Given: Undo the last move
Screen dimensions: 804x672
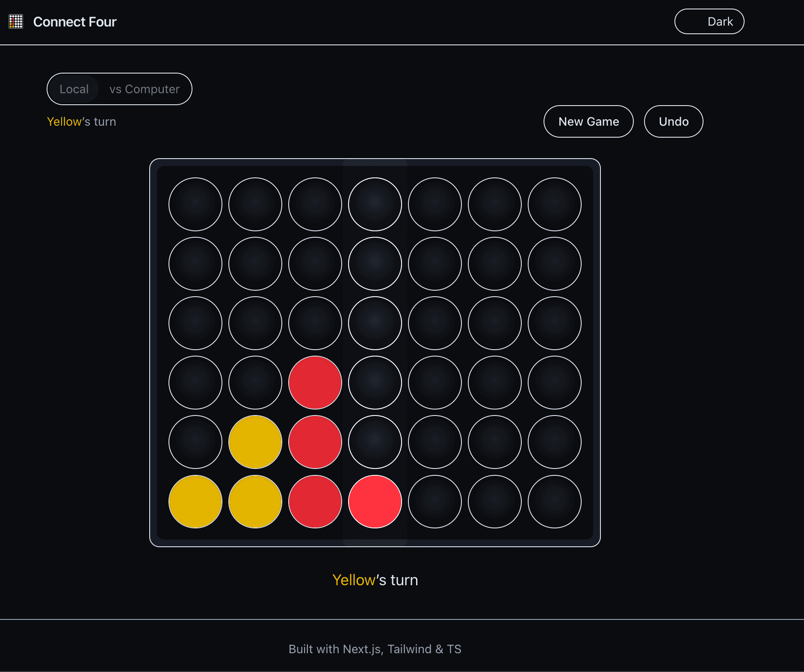Looking at the screenshot, I should 673,121.
